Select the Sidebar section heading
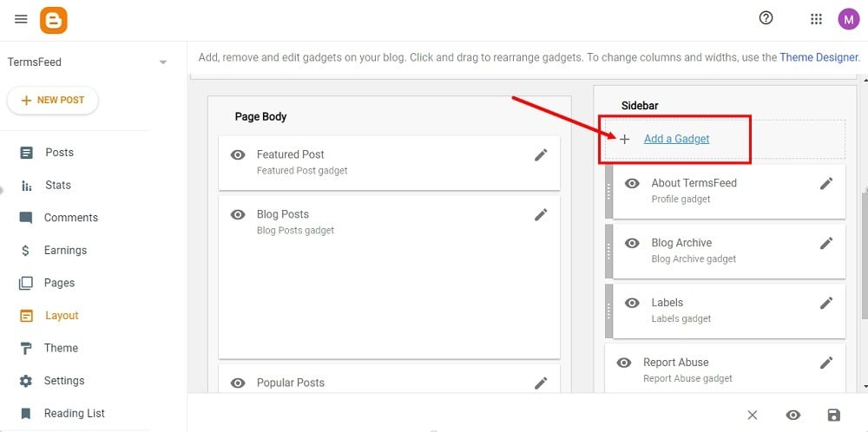The width and height of the screenshot is (868, 432). coord(640,106)
